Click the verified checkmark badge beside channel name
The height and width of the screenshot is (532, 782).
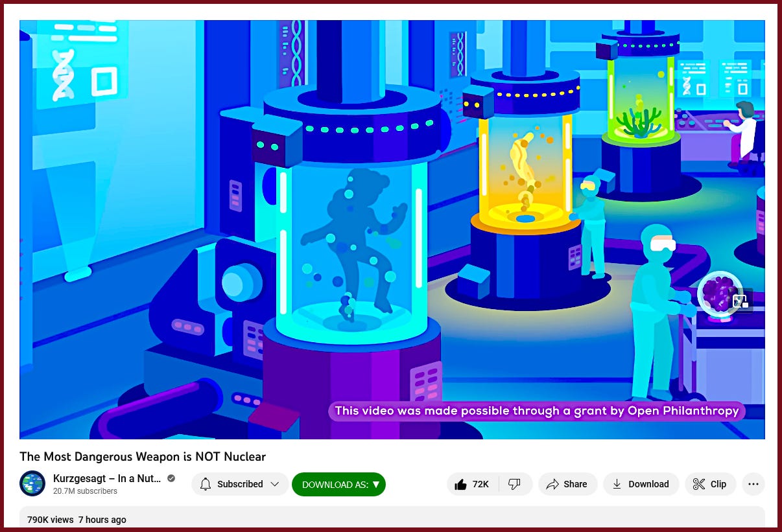coord(171,478)
